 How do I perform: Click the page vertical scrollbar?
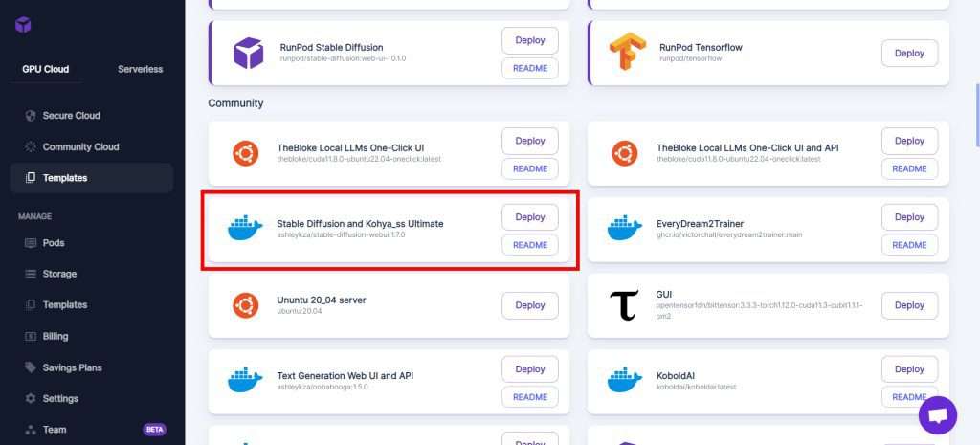[976, 115]
